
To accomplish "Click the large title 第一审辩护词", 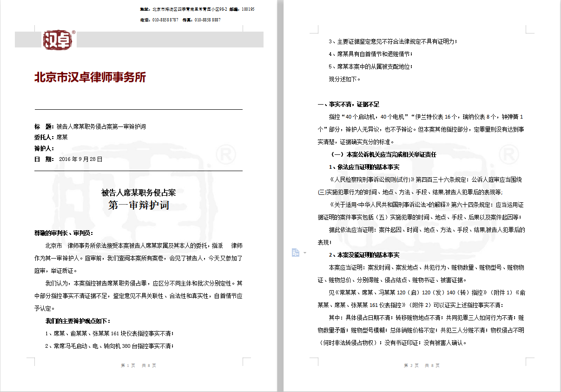I will (139, 205).
